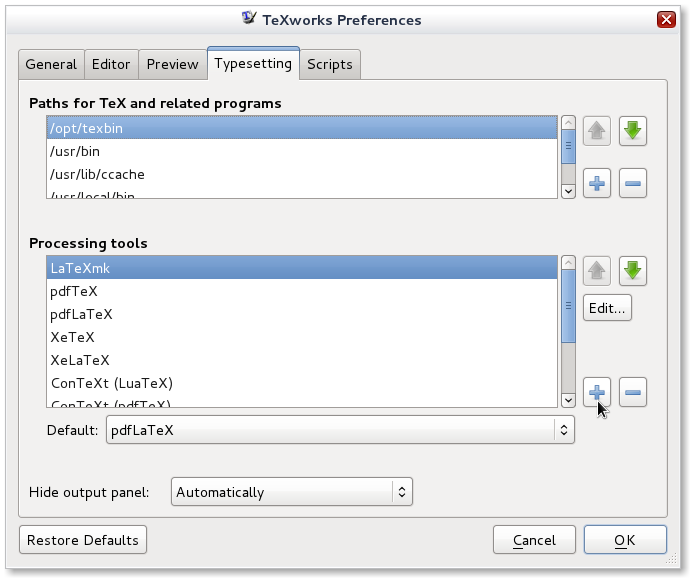This screenshot has height=578, width=690.
Task: Remove the selected TeX path
Action: tap(633, 183)
